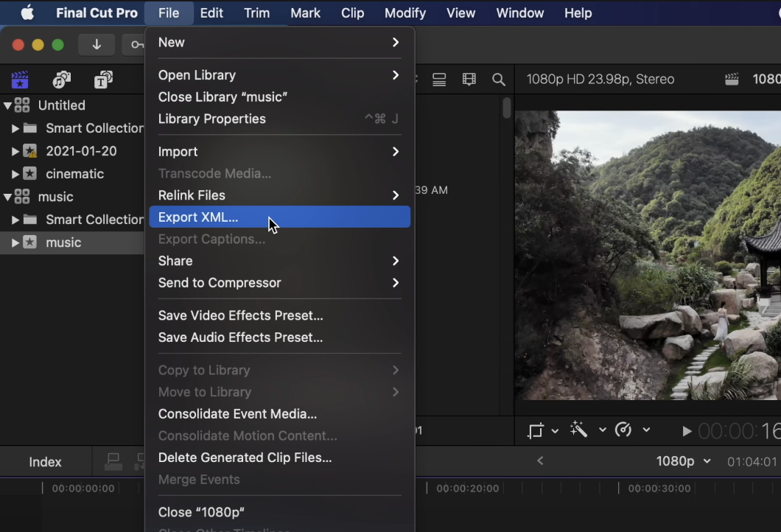Click timeline ruler at 00:00:30:00
The image size is (781, 532).
click(659, 489)
